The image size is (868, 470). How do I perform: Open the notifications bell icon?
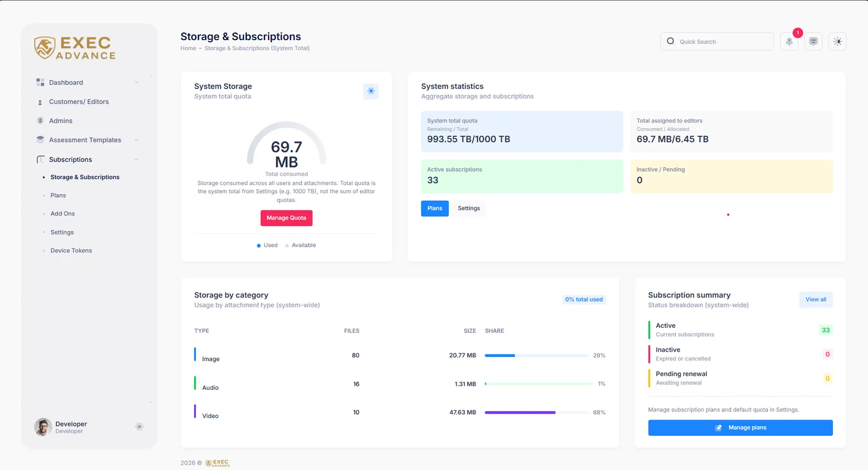(x=789, y=42)
